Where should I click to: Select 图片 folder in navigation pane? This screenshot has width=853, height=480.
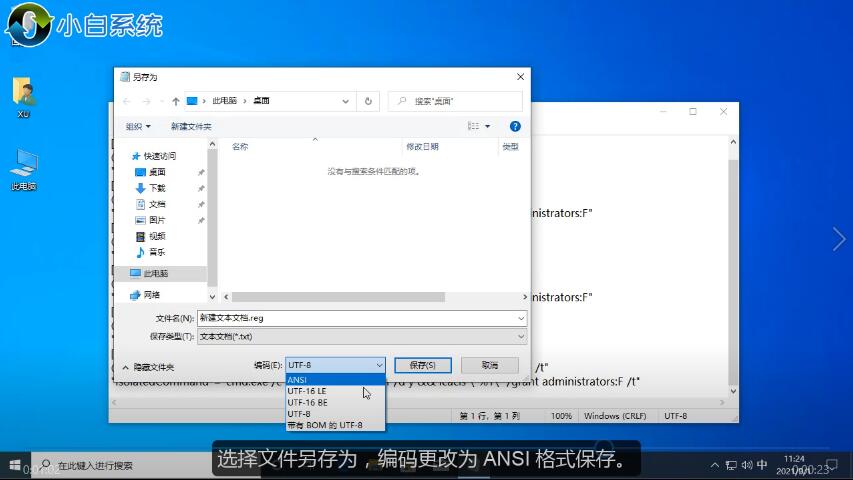coord(157,220)
